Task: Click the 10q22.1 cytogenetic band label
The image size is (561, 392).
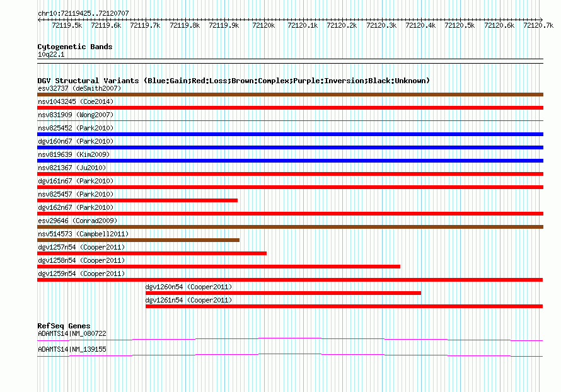Action: [x=51, y=54]
